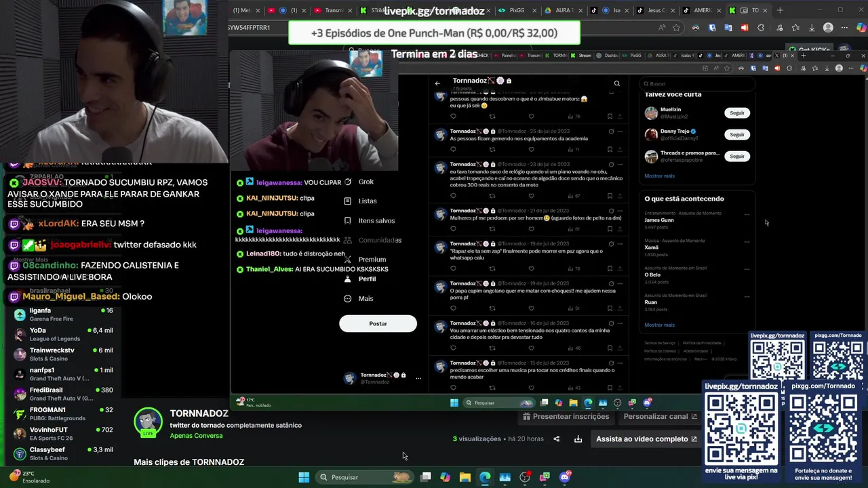Screen dimensions: 868x488
Task: Open more options for O Belo trend
Action: [747, 269]
